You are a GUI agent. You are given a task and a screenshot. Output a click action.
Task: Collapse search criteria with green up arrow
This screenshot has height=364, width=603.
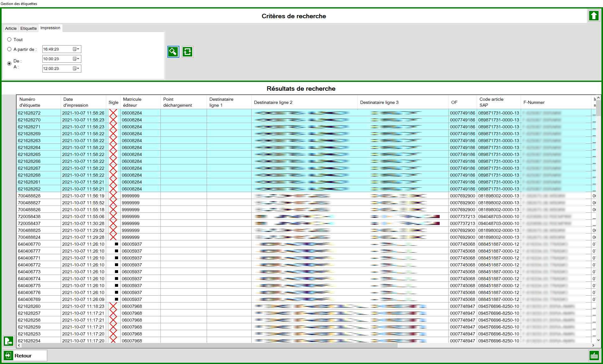click(x=593, y=16)
